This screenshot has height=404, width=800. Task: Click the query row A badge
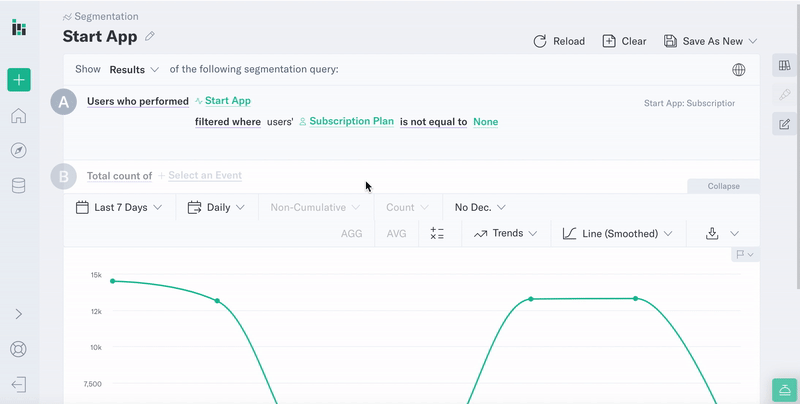pyautogui.click(x=63, y=102)
